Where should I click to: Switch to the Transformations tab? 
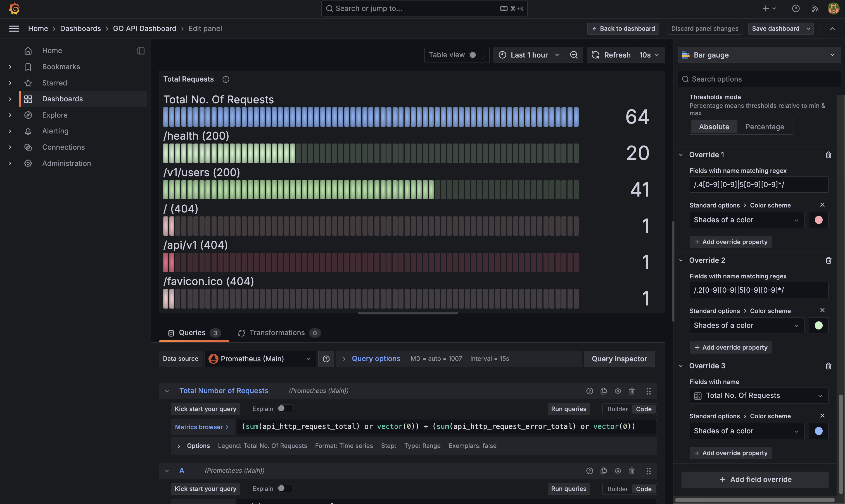[x=277, y=333]
